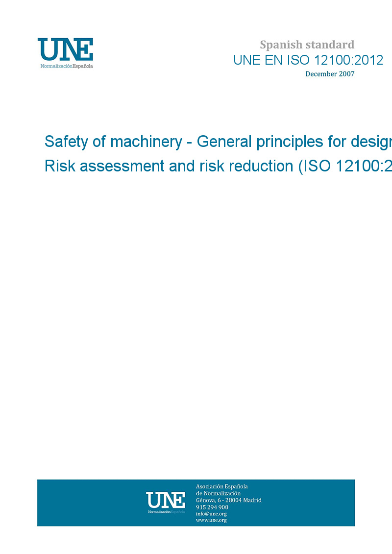Click the white UNE logo in footer

pos(166,500)
